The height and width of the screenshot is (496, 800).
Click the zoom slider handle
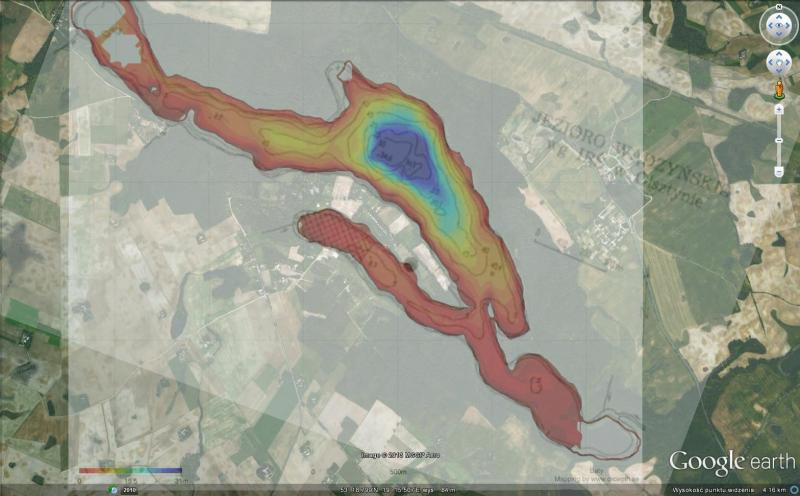pos(779,139)
